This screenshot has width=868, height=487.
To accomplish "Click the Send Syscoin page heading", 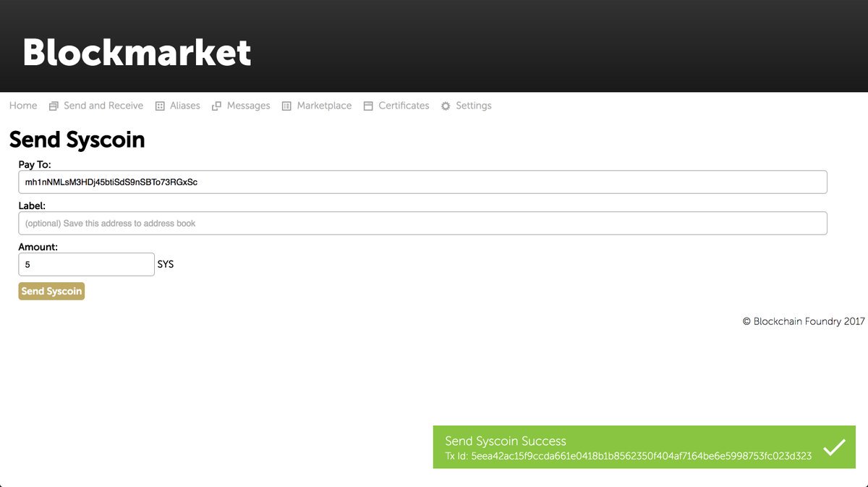I will (x=77, y=140).
